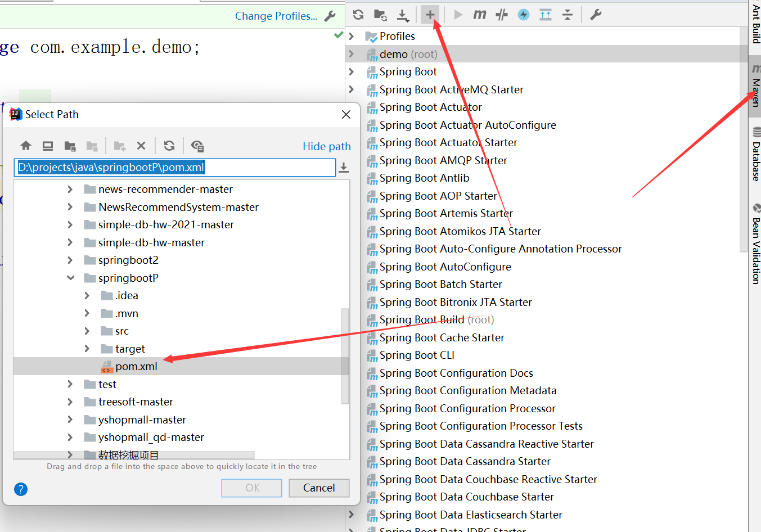The width and height of the screenshot is (761, 532).
Task: Add Maven projects plus icon
Action: point(430,15)
